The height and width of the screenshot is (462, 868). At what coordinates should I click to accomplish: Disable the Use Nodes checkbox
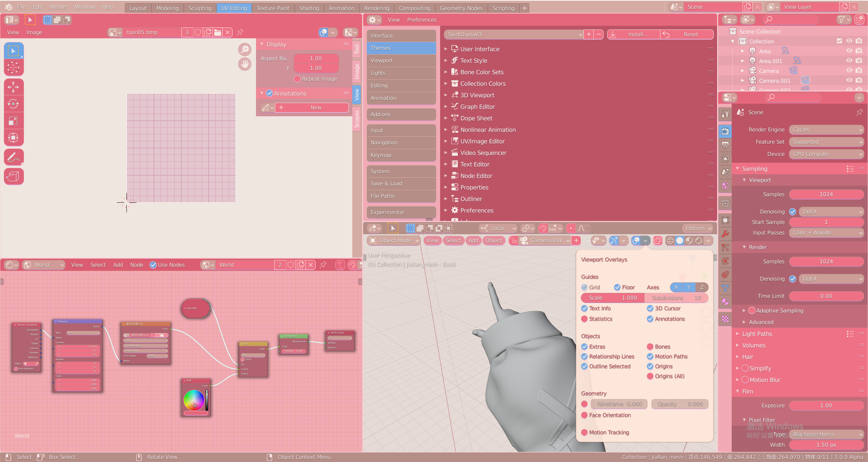tap(153, 265)
